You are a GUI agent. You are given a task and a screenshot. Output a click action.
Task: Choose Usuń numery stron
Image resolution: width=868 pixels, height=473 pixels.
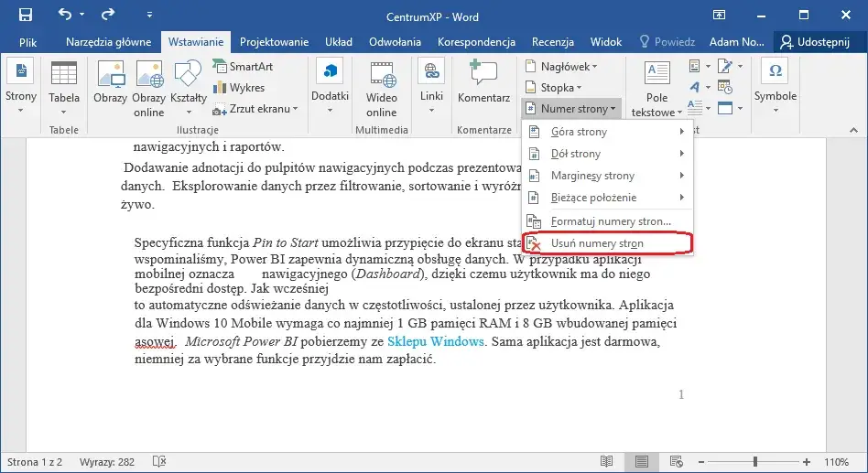[607, 243]
